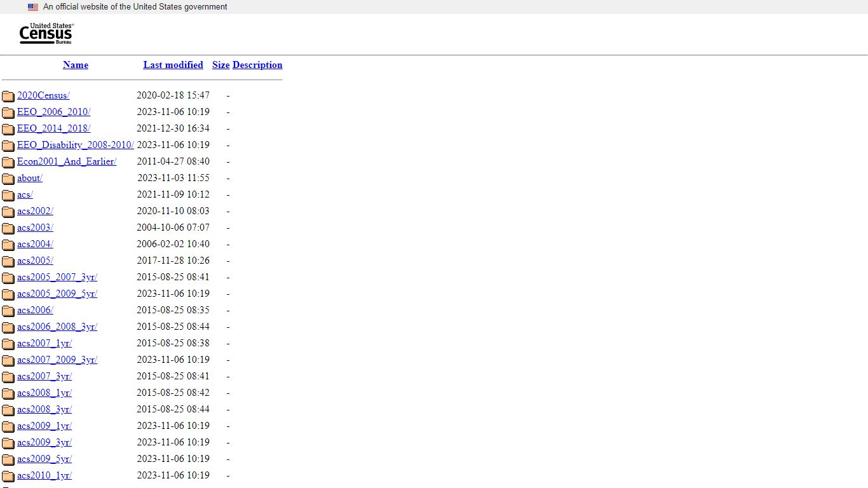The width and height of the screenshot is (868, 488).
Task: Click the folder icon next to acs2010_1yr
Action: tap(8, 476)
